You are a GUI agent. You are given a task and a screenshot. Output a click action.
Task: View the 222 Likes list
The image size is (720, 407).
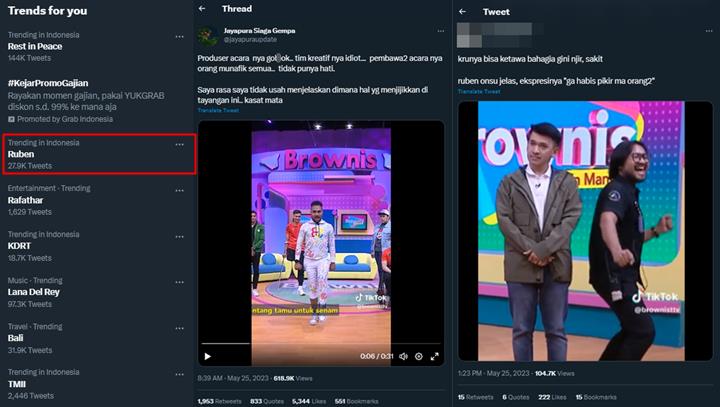coord(552,397)
